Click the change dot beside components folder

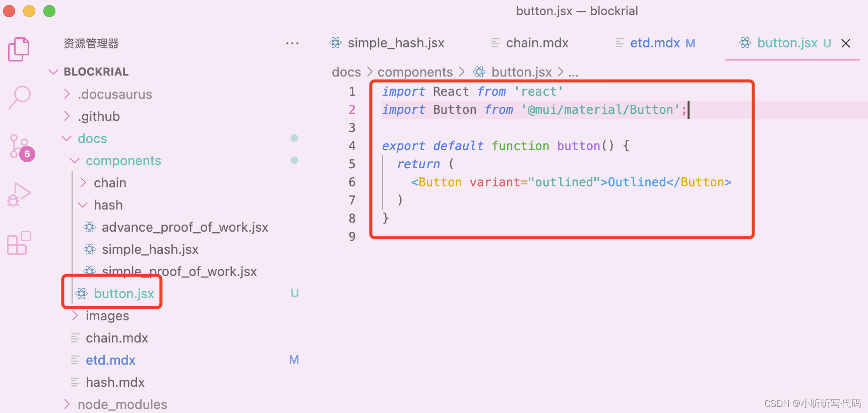(294, 160)
